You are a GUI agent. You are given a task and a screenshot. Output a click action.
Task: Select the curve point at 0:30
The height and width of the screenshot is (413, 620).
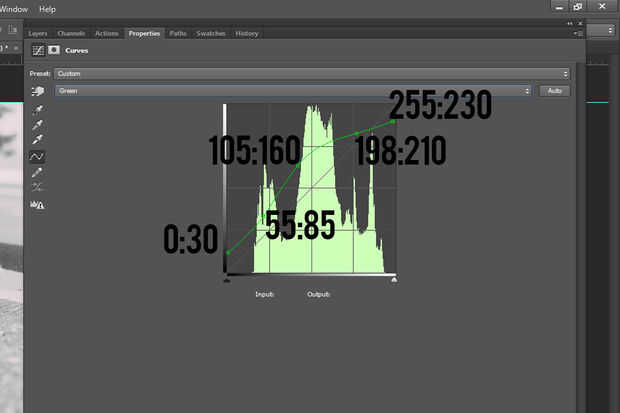coord(228,252)
